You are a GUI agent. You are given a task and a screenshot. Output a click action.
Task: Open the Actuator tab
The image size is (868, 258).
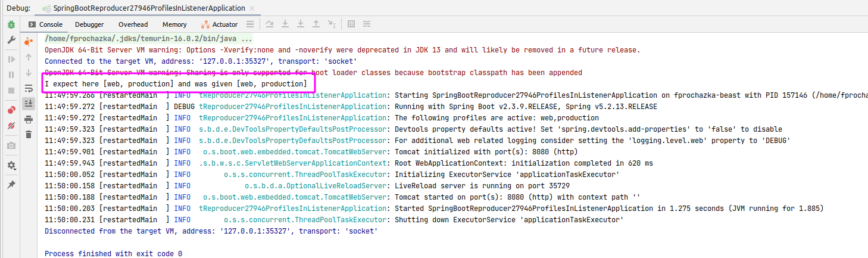coord(220,24)
